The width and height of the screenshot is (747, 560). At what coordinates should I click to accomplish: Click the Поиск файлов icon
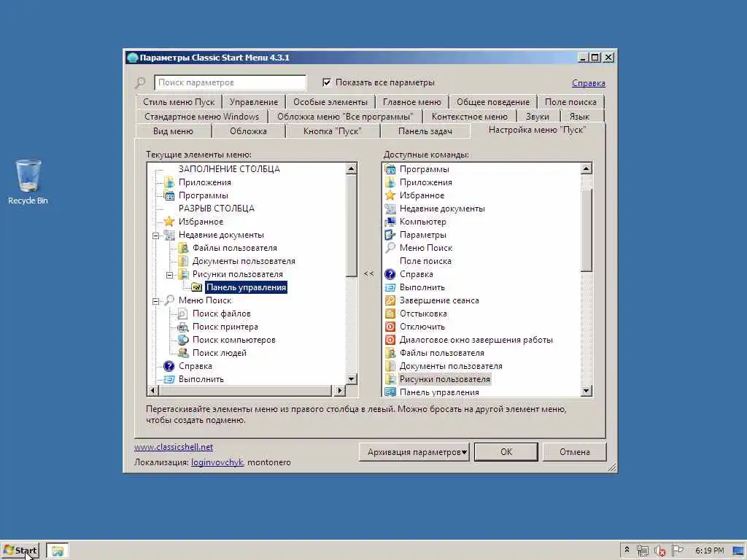pos(183,314)
